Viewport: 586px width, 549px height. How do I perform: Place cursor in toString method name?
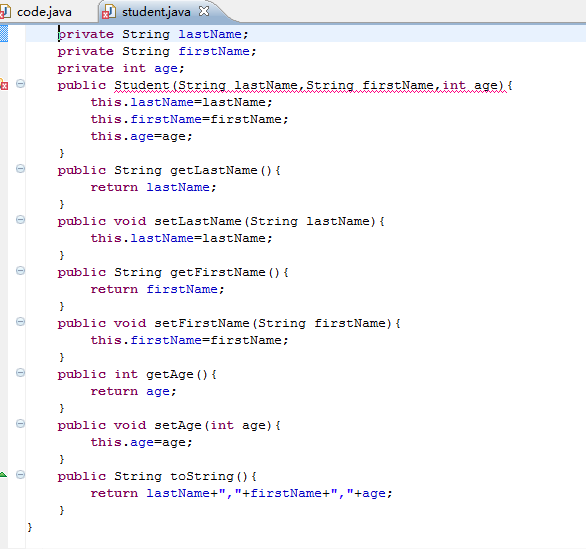click(x=202, y=476)
